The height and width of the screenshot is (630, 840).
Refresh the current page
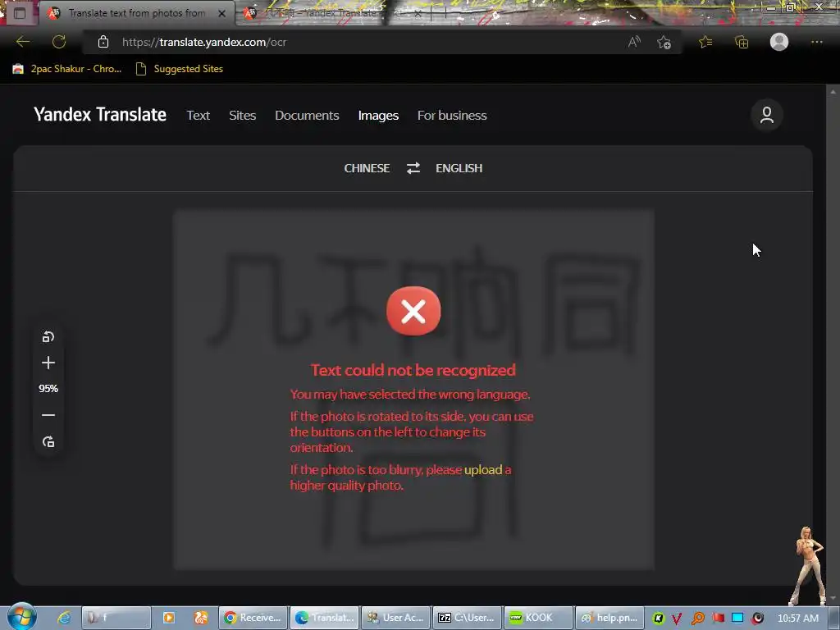pos(59,42)
